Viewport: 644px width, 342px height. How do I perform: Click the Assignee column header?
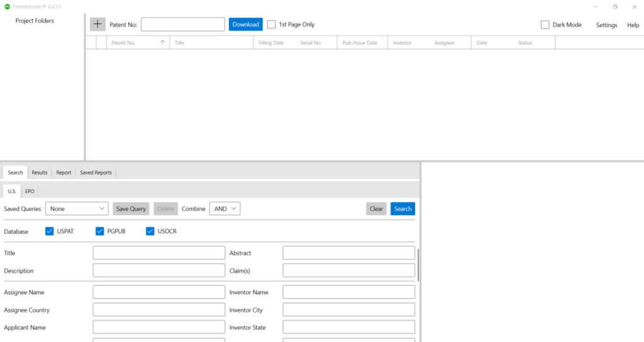coord(445,43)
